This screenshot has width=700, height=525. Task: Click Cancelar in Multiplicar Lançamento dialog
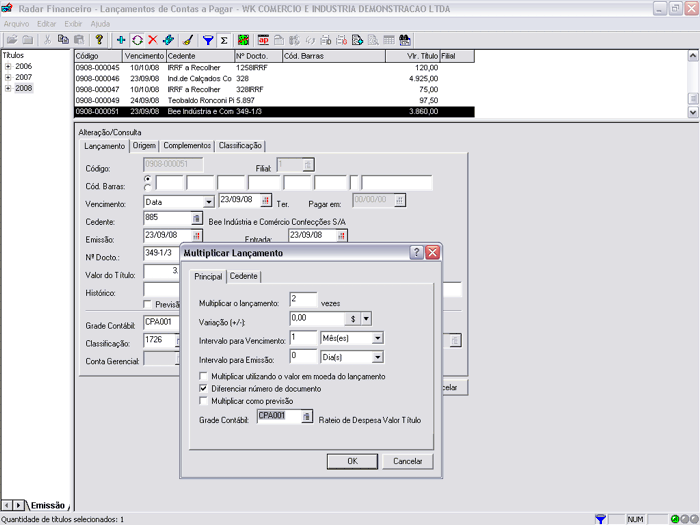click(x=407, y=461)
